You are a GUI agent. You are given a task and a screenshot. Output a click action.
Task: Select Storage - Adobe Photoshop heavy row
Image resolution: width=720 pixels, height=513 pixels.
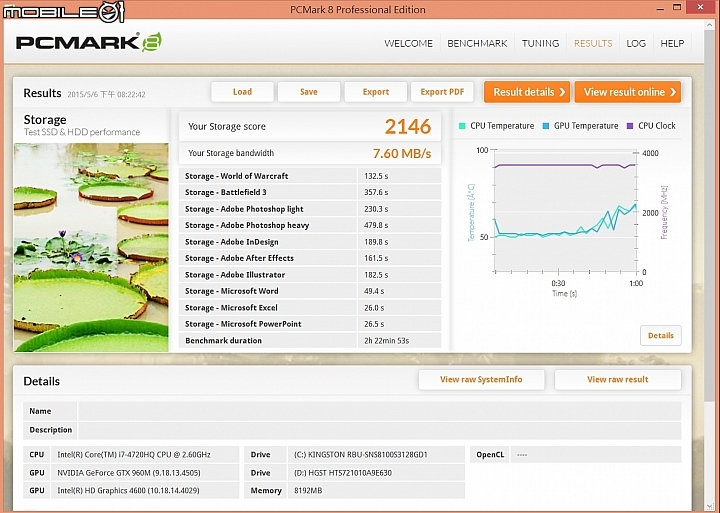[x=310, y=225]
